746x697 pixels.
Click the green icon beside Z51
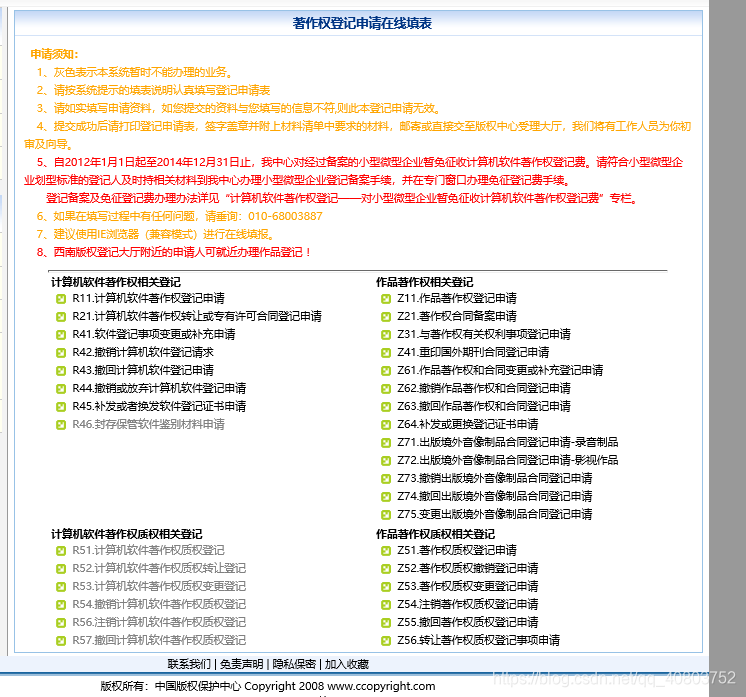(386, 551)
